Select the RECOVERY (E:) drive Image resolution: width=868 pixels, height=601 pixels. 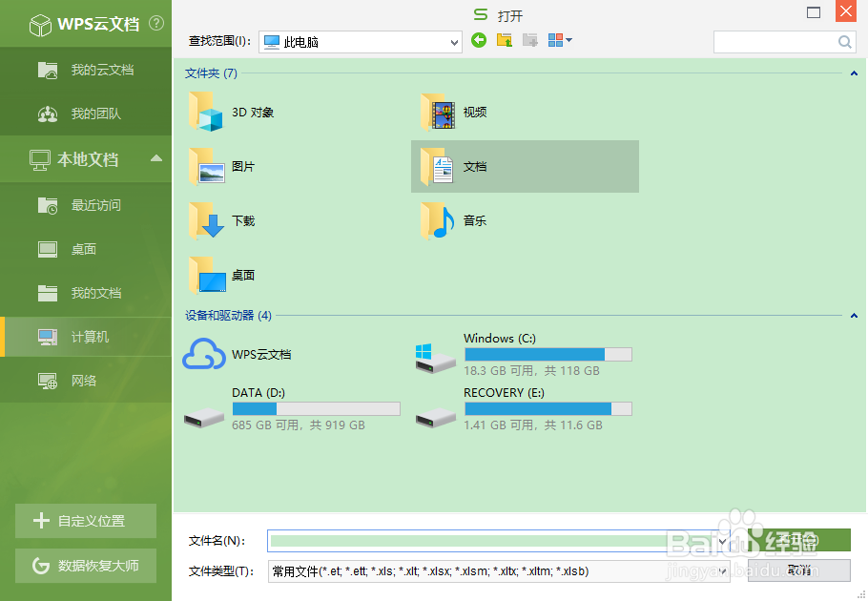coord(524,409)
